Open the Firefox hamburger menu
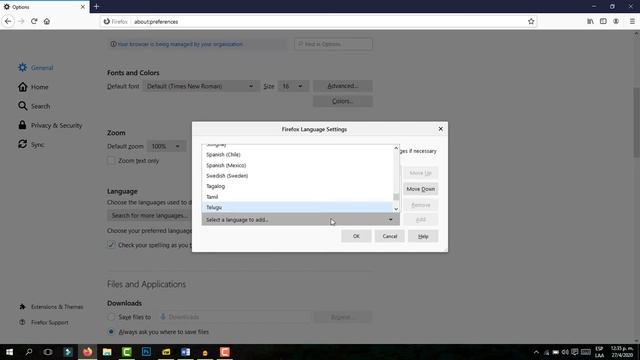Screen dimensions: 640x360 [632, 21]
